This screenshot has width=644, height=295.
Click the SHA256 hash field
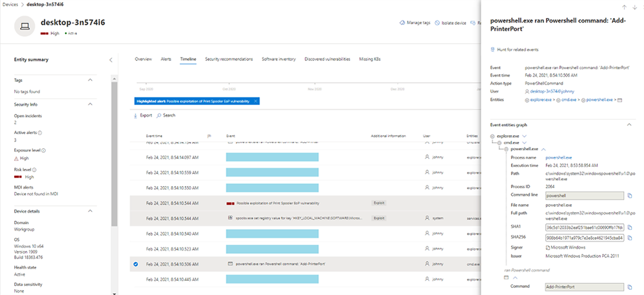click(x=585, y=238)
